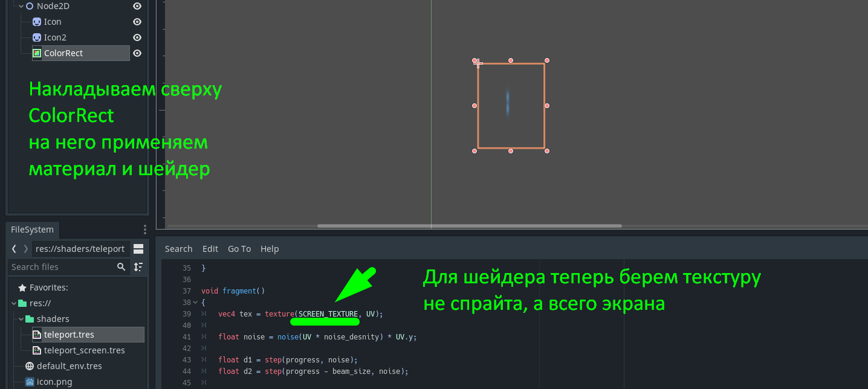The width and height of the screenshot is (868, 389).
Task: Click ColorRect top-center resize handle
Action: (x=511, y=60)
